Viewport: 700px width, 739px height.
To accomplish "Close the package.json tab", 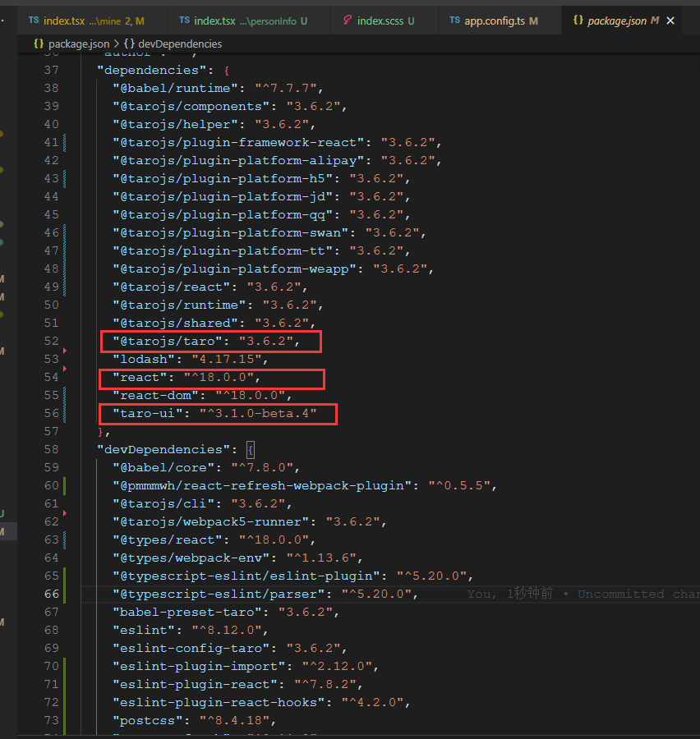I will (670, 21).
